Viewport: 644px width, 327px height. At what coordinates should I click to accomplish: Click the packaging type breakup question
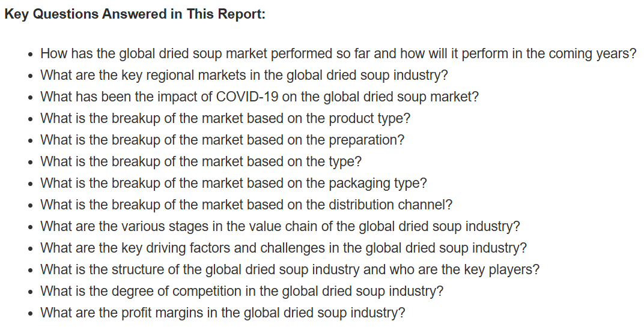(234, 184)
